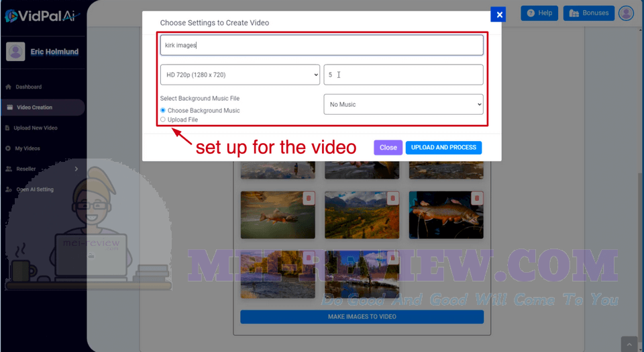Open the Bonuses button
This screenshot has height=352, width=644.
[588, 13]
